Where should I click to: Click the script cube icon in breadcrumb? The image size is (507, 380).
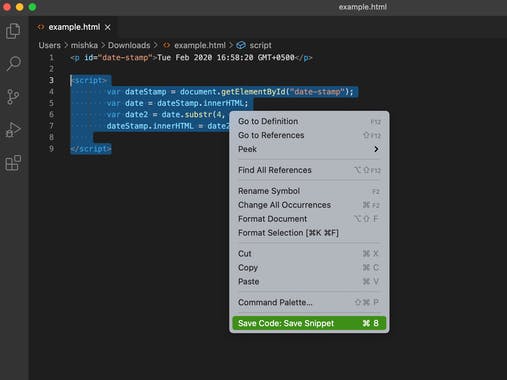click(x=241, y=45)
